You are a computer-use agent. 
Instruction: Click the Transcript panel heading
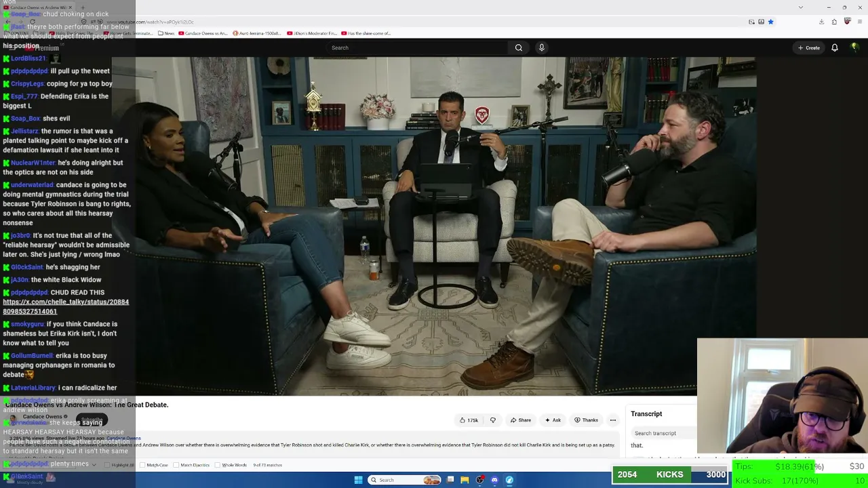click(646, 413)
